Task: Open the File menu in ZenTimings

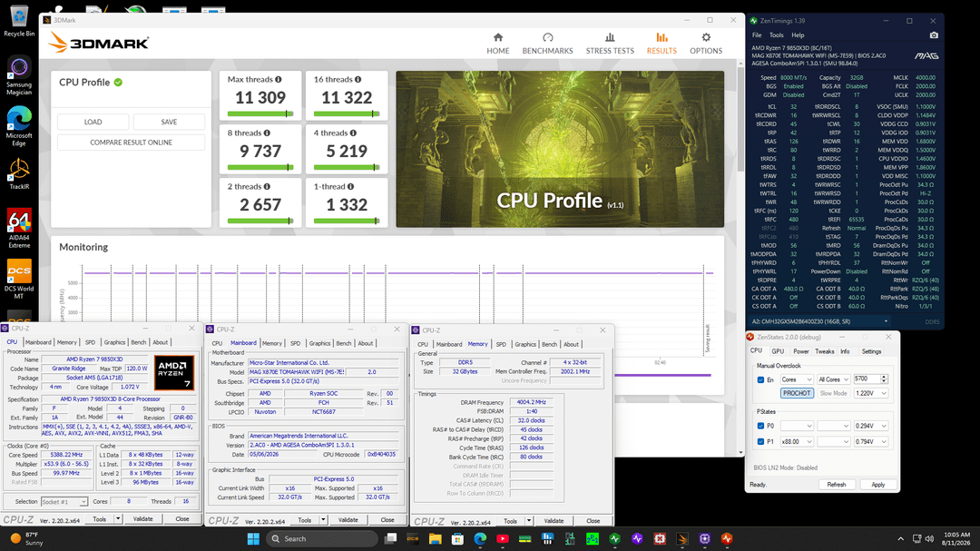Action: coord(757,35)
